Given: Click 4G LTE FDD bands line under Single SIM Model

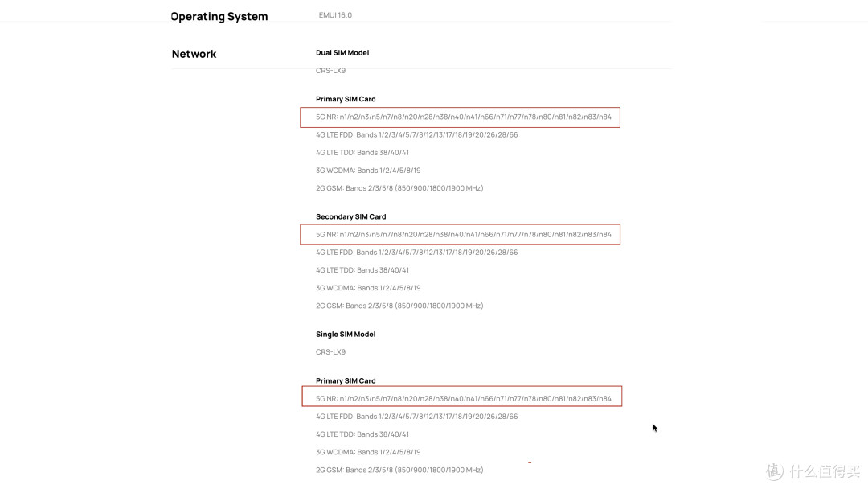Looking at the screenshot, I should (x=417, y=417).
